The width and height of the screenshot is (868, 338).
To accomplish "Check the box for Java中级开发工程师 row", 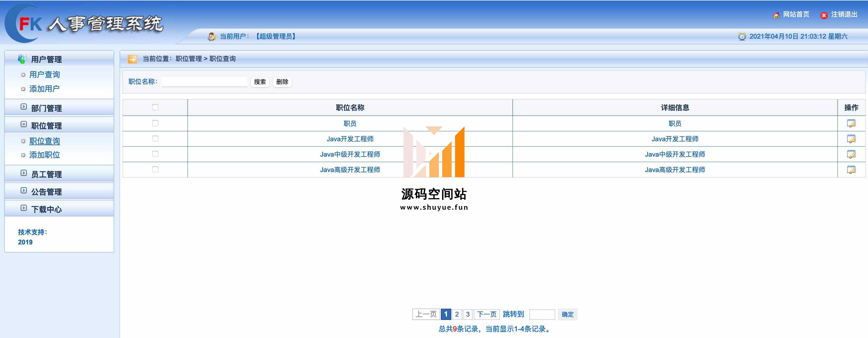I will (155, 154).
